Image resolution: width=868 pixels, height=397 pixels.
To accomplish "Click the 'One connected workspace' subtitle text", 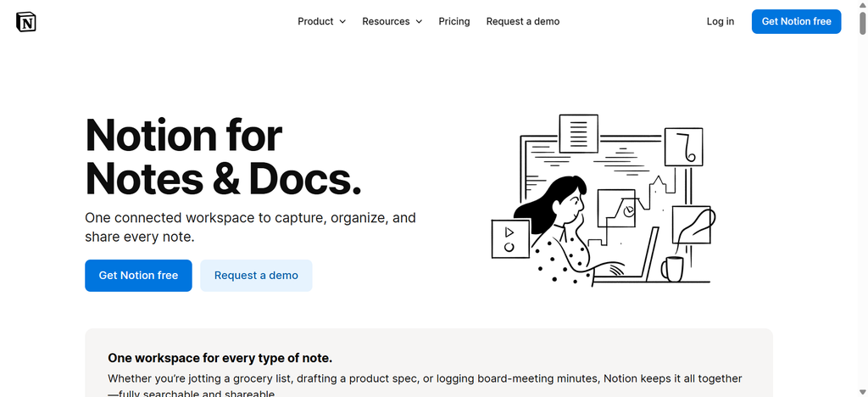I will [x=250, y=227].
